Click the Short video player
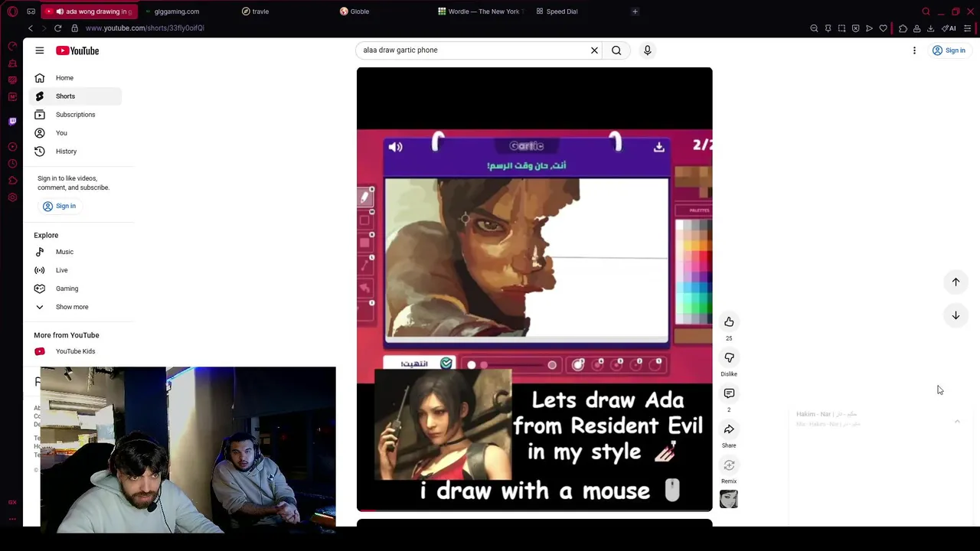 click(x=534, y=289)
